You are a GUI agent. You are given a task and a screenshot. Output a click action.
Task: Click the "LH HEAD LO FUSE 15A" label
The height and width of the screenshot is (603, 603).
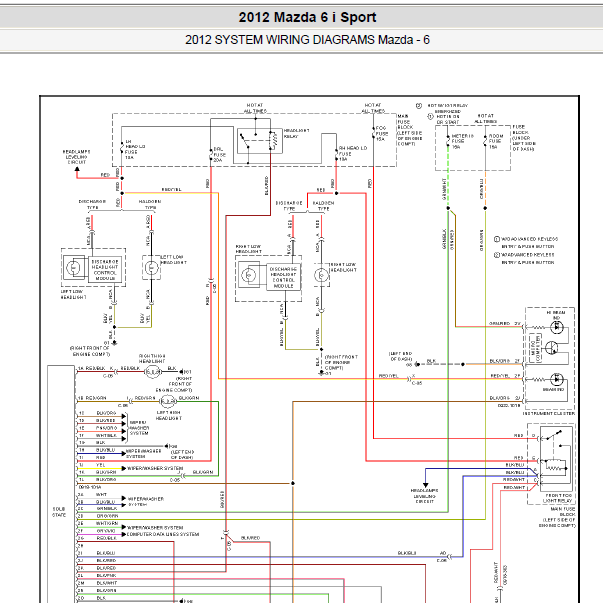coord(135,149)
